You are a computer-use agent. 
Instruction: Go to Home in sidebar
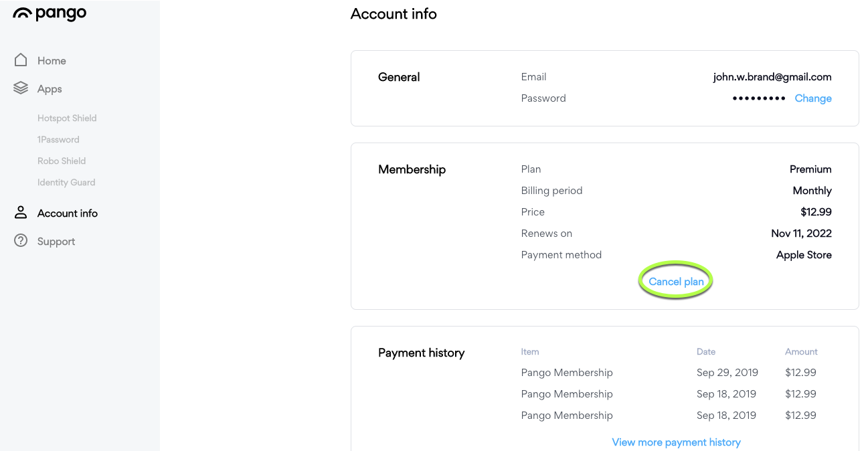(52, 61)
